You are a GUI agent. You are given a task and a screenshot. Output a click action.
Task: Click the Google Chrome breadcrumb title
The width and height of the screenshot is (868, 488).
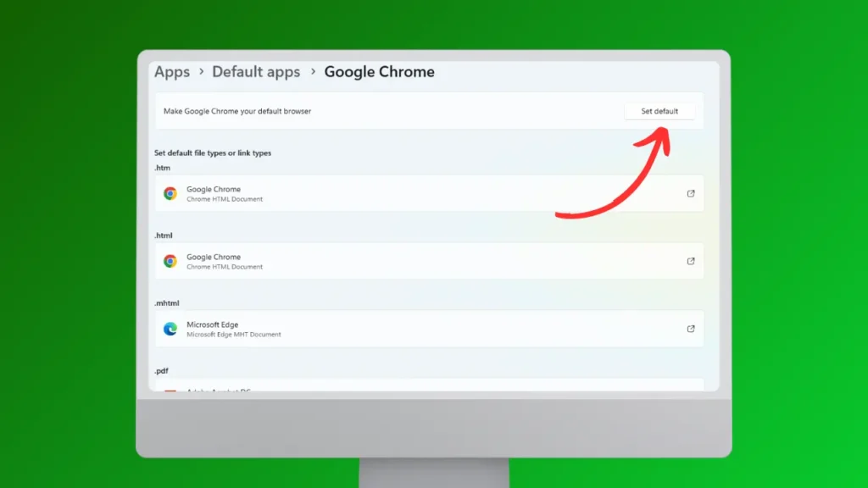point(379,72)
